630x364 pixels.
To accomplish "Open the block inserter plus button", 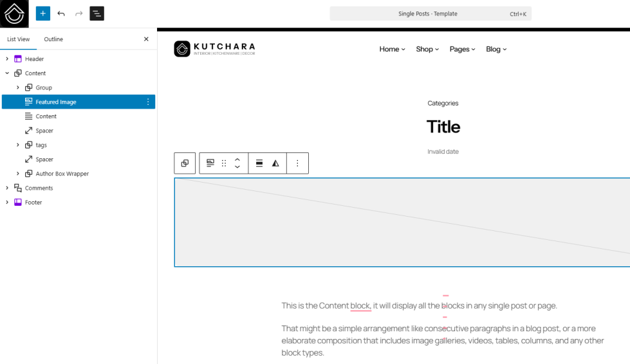I will point(43,14).
